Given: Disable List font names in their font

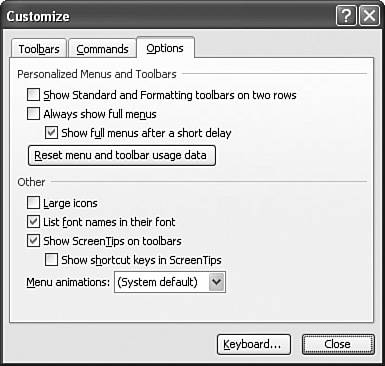Looking at the screenshot, I should (33, 222).
